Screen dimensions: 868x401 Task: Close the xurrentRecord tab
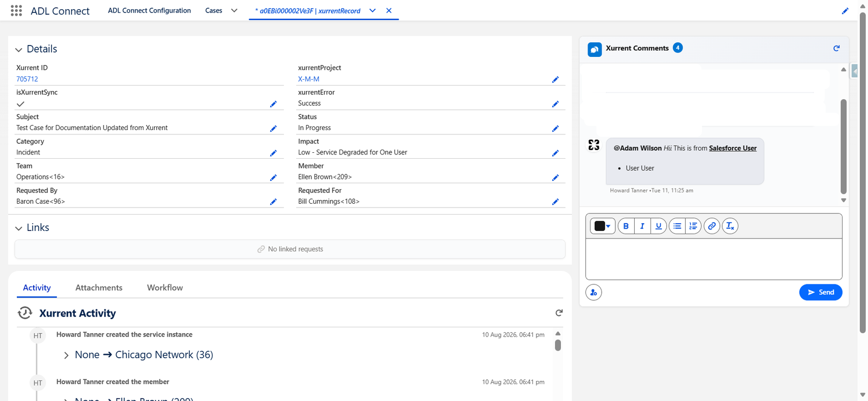pos(389,10)
